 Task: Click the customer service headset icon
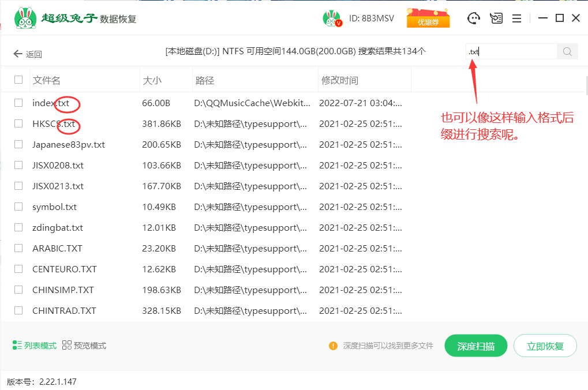pos(474,18)
